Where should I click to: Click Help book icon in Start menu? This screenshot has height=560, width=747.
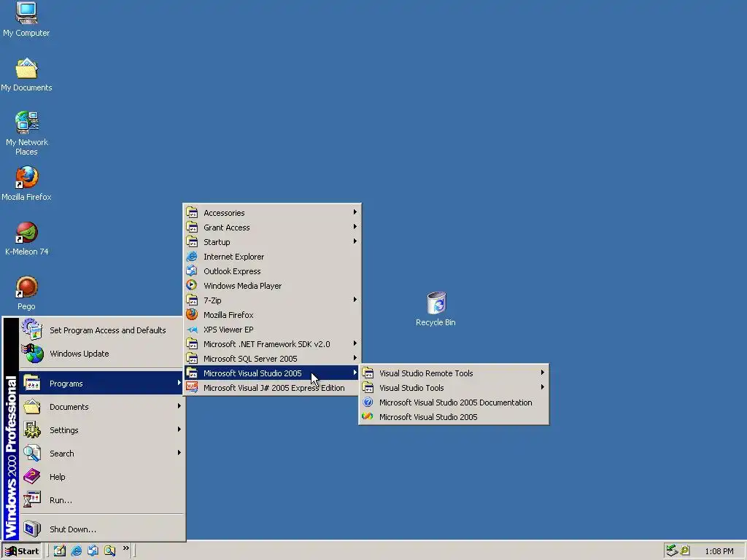click(x=32, y=476)
